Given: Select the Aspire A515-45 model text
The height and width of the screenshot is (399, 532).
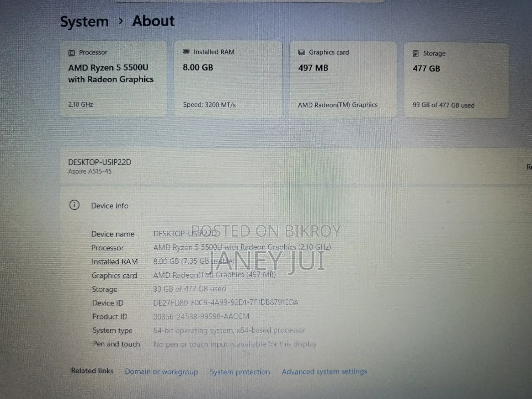Looking at the screenshot, I should click(90, 172).
